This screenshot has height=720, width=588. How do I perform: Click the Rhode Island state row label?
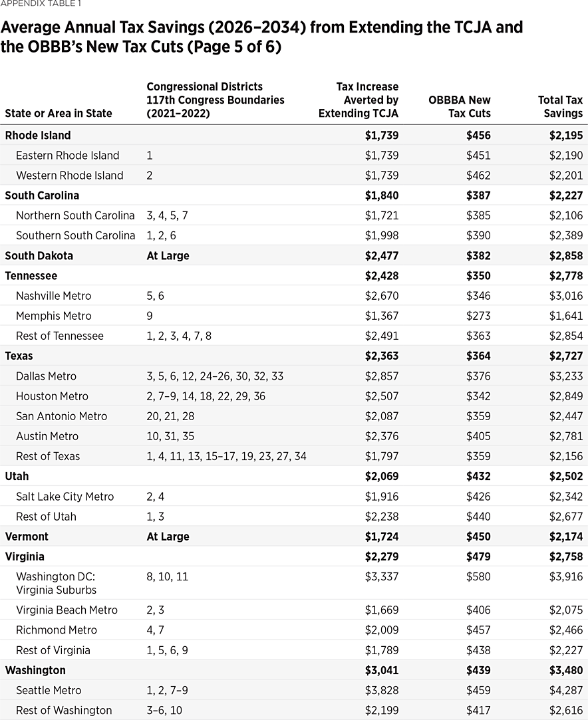click(x=38, y=135)
